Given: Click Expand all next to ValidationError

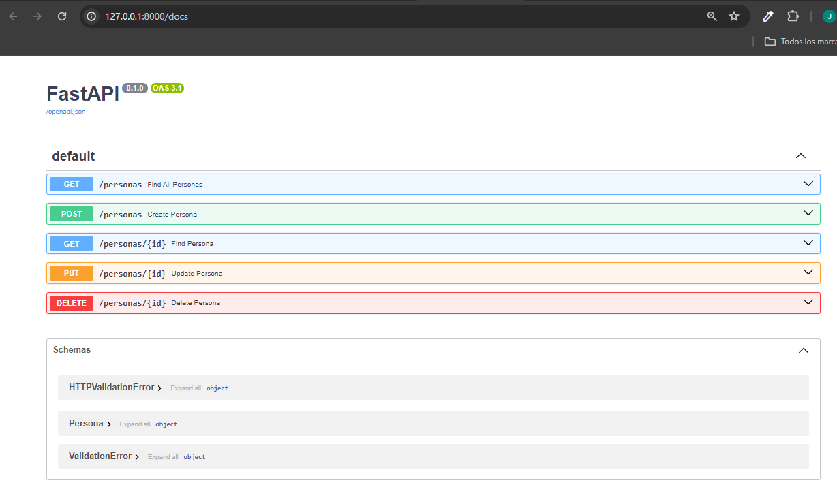Looking at the screenshot, I should coord(163,457).
